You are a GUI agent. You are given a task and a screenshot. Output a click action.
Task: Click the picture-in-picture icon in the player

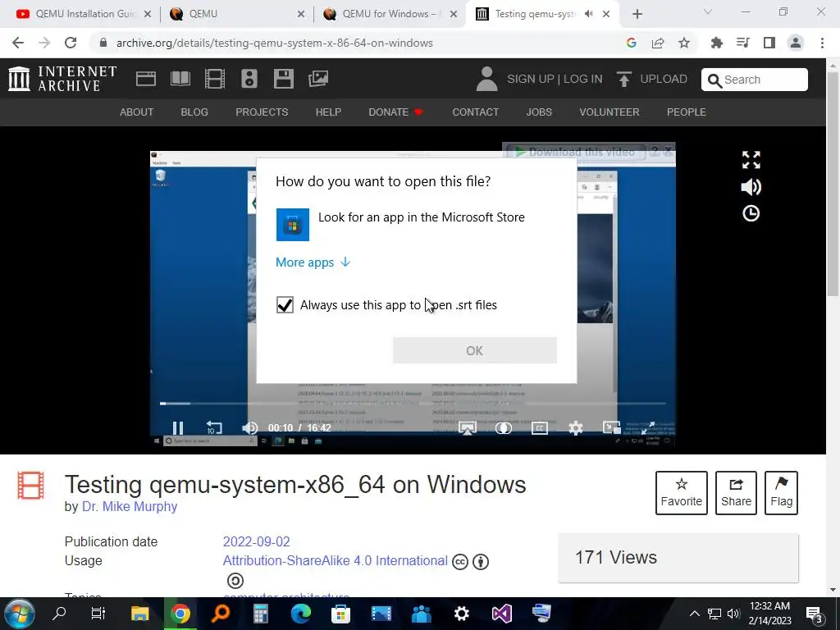611,427
